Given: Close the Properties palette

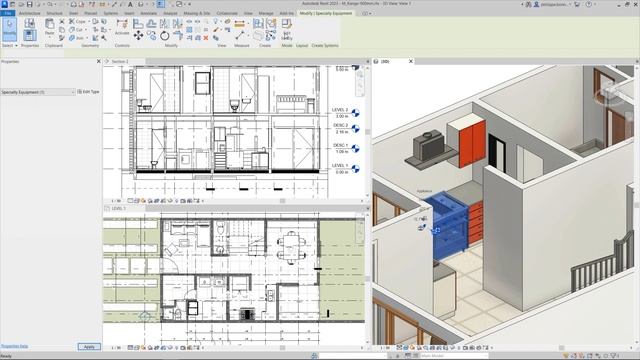Looking at the screenshot, I should click(x=98, y=61).
